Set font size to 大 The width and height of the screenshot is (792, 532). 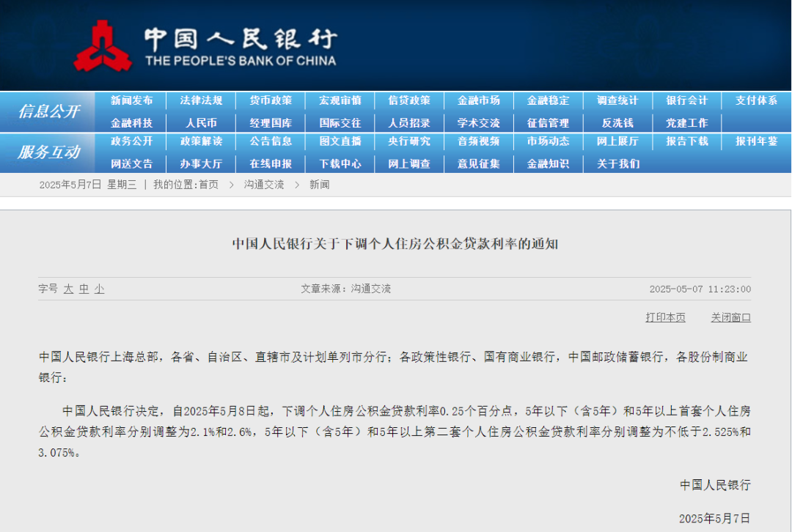click(x=69, y=289)
